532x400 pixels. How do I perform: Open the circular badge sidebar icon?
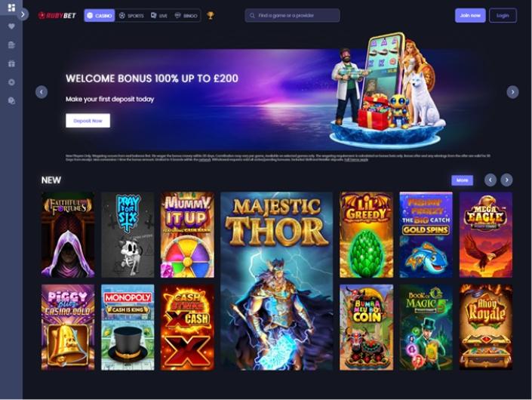click(x=11, y=82)
